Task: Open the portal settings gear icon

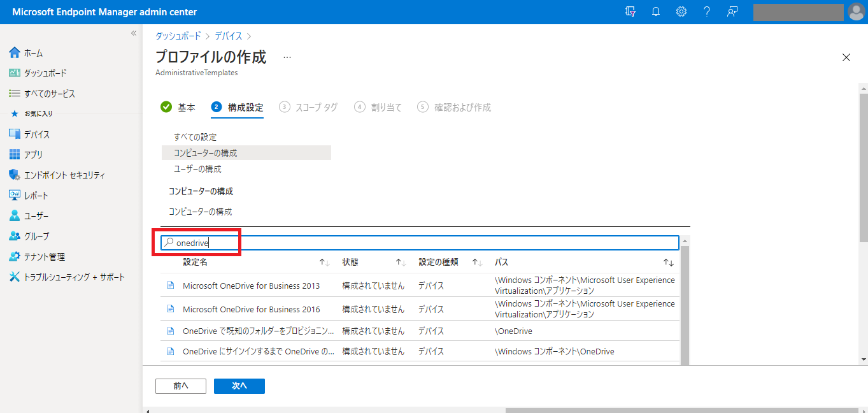Action: pyautogui.click(x=681, y=12)
